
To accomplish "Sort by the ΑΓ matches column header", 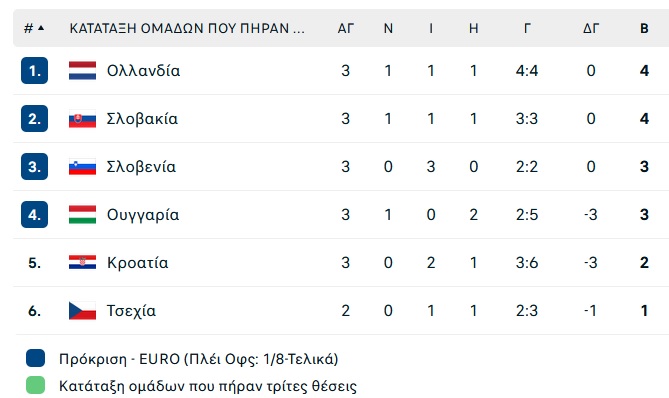I will pyautogui.click(x=346, y=28).
